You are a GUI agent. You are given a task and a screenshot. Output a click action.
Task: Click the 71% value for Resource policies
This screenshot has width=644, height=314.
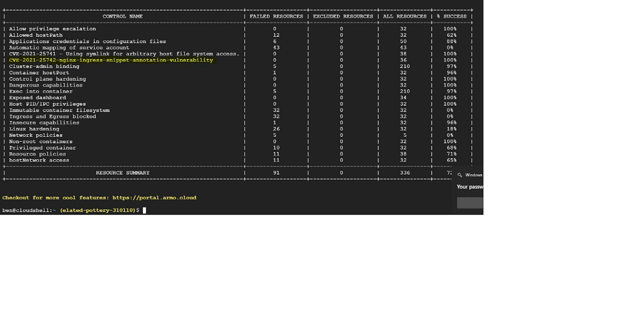(451, 154)
